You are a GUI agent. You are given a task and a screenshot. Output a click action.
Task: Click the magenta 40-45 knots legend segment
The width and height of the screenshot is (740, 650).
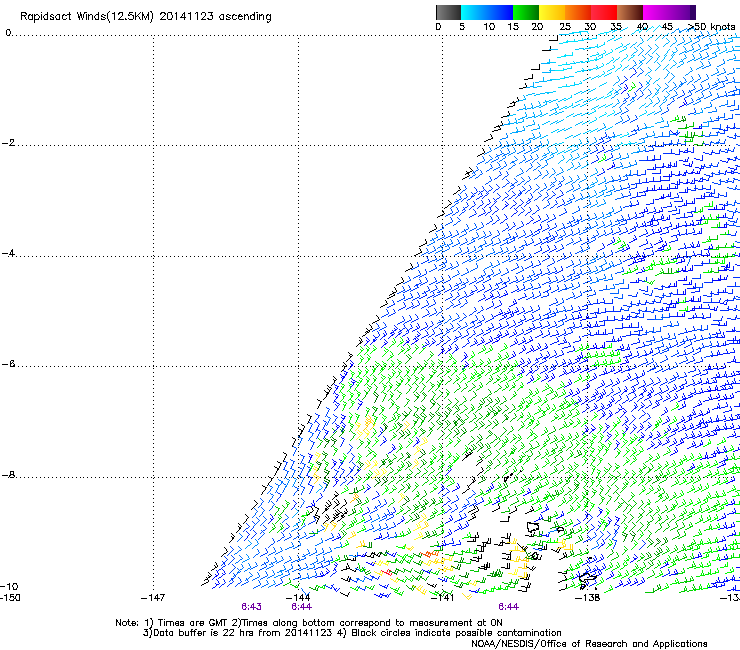pos(656,12)
